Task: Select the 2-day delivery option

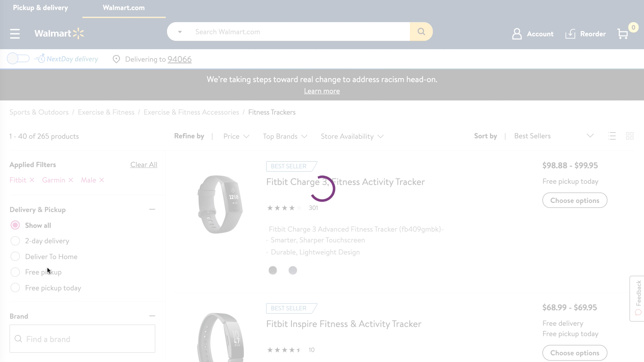Action: point(15,241)
